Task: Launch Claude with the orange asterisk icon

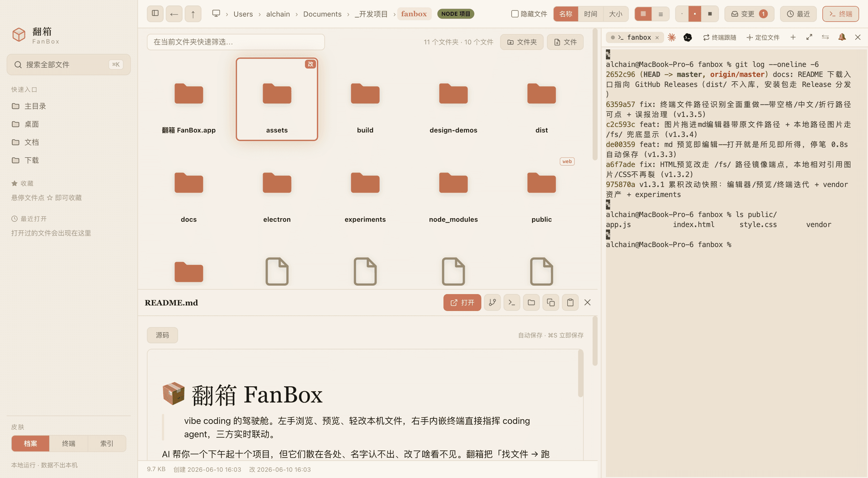Action: coord(671,37)
